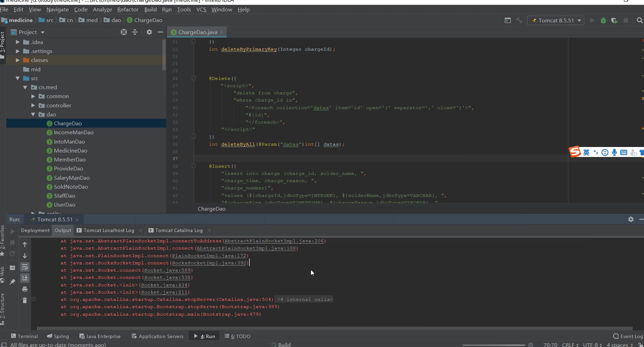Viewport: 644px width, 347px height.
Task: Open Tomcat 8.5.51 run configuration dropdown
Action: 556,20
